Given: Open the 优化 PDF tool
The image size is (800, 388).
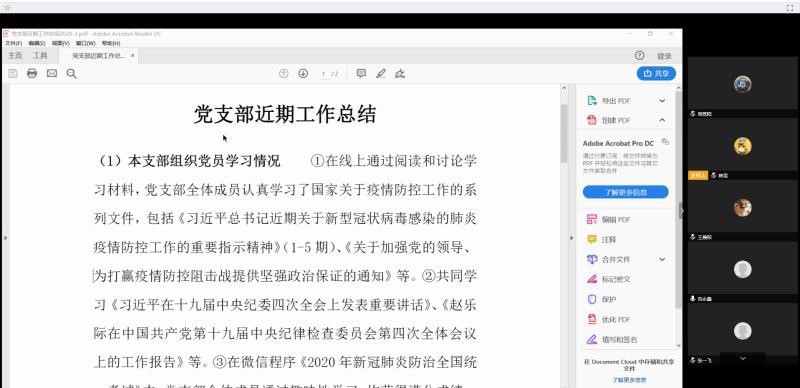Looking at the screenshot, I should 609,320.
